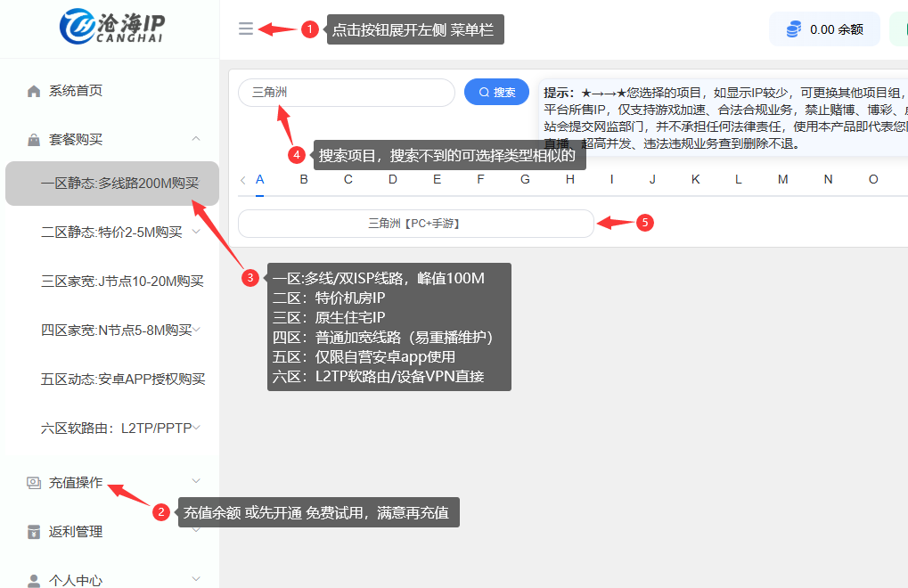908x588 pixels.
Task: Click the hamburger menu toggle icon
Action: (245, 28)
